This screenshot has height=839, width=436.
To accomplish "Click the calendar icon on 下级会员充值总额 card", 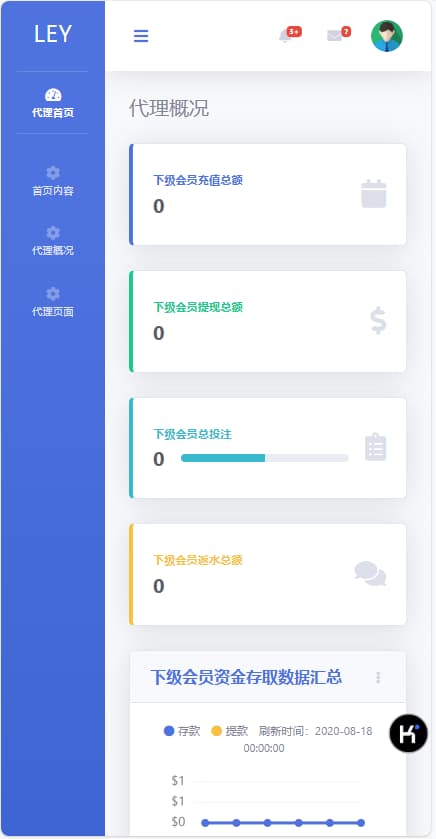I will 373,194.
